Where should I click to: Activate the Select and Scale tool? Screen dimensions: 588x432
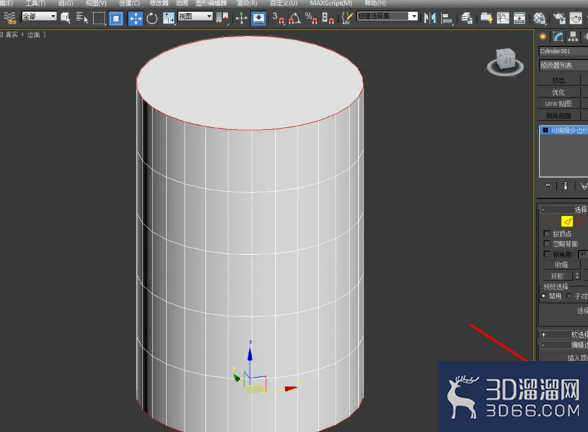click(168, 18)
